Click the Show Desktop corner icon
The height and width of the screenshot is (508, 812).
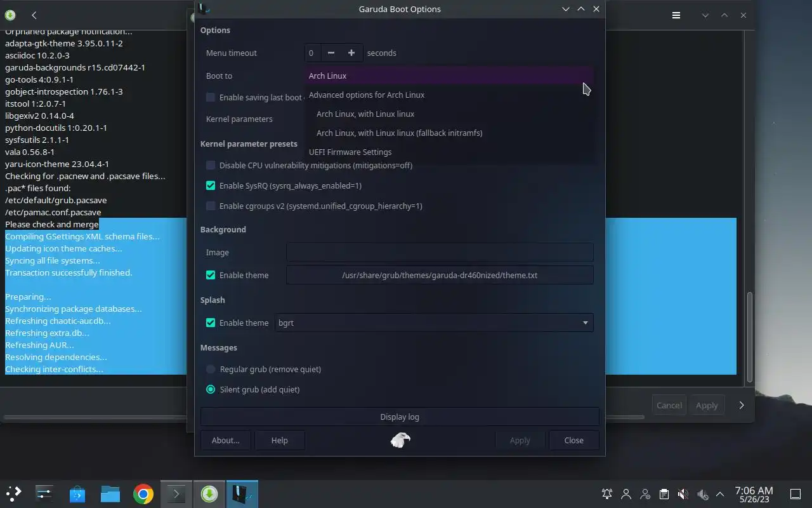[x=795, y=494]
